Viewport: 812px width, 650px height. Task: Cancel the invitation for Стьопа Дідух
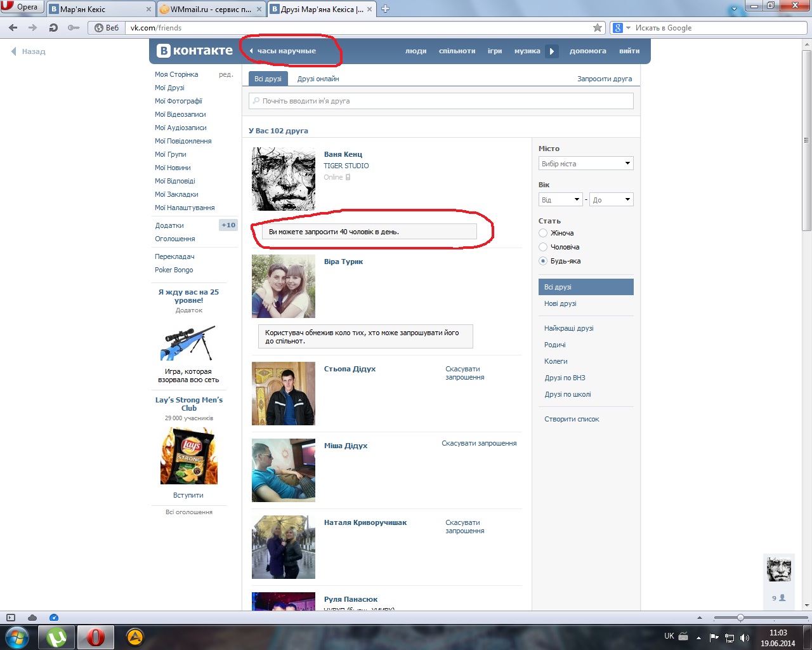[x=464, y=373]
